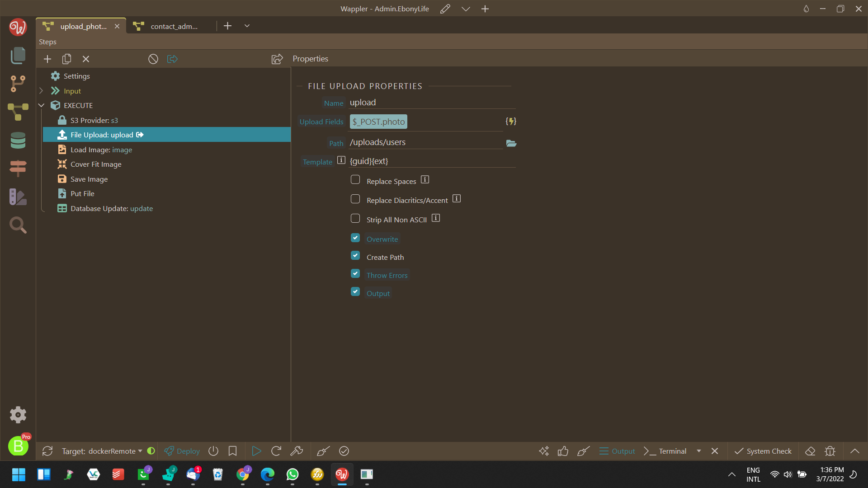
Task: Open the Upload Fields dynamic data picker
Action: (x=511, y=122)
